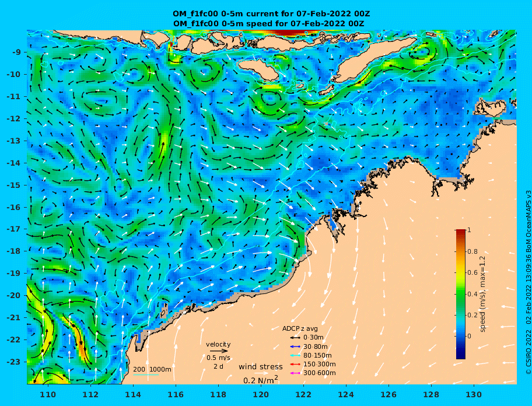Click the longitude axis label '126'
This screenshot has height=406, width=532.
[388, 394]
